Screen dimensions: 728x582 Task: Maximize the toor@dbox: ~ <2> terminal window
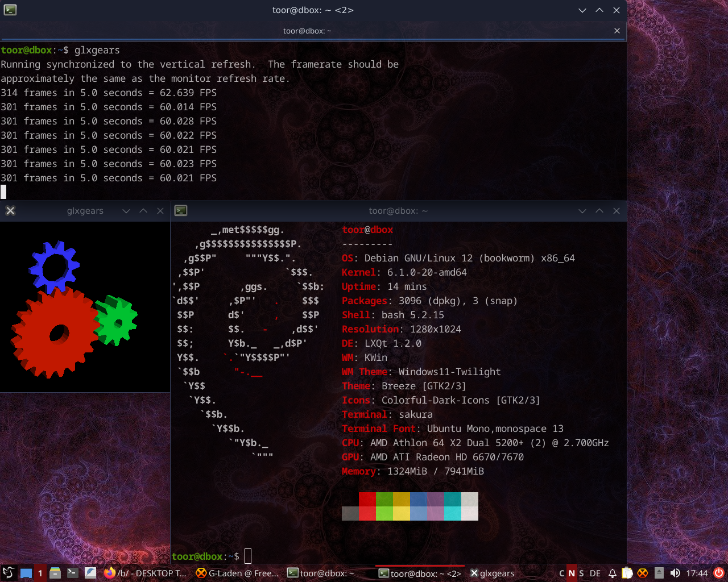[x=599, y=10]
